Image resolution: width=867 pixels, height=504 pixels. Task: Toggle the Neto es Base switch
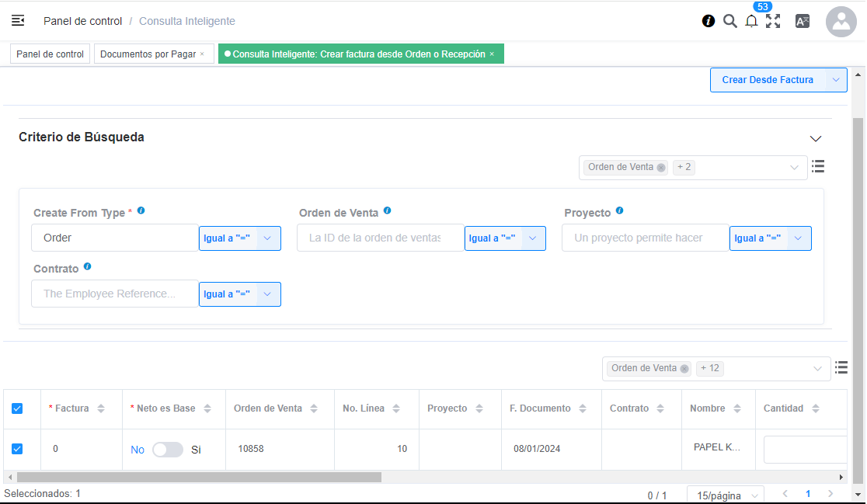click(167, 450)
